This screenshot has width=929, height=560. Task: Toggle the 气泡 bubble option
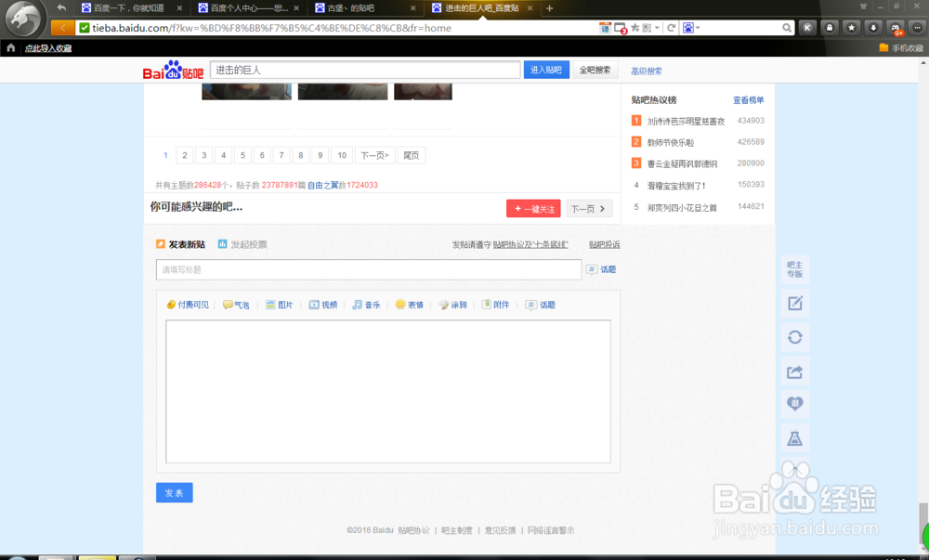coord(235,304)
